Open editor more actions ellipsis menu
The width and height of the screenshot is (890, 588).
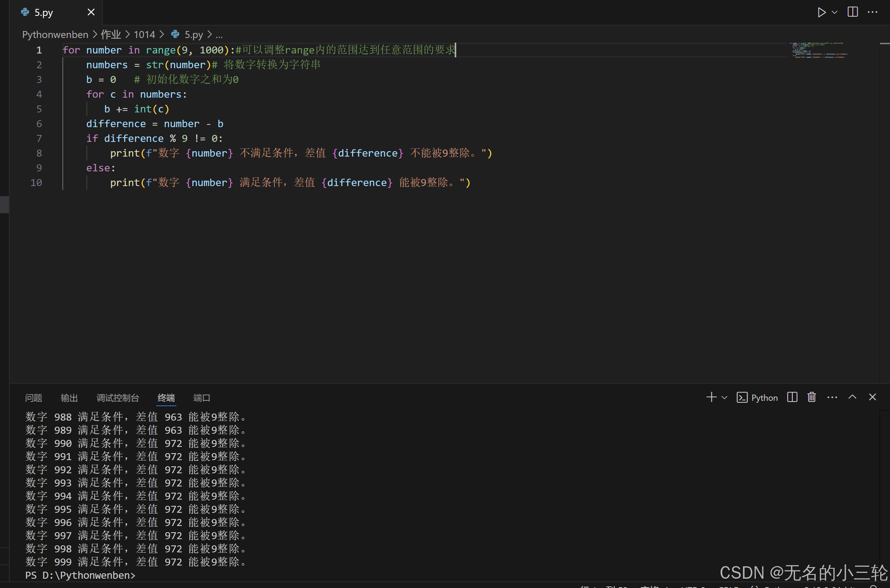(872, 12)
